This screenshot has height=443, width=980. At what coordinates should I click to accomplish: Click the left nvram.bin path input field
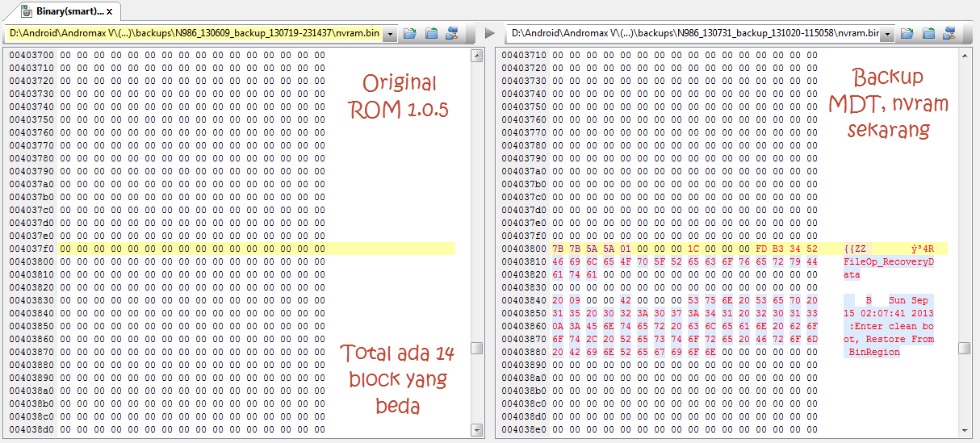[x=194, y=34]
